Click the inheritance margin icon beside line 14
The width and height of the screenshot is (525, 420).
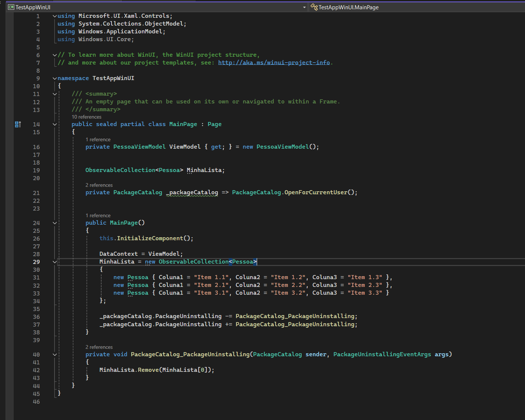coord(17,124)
